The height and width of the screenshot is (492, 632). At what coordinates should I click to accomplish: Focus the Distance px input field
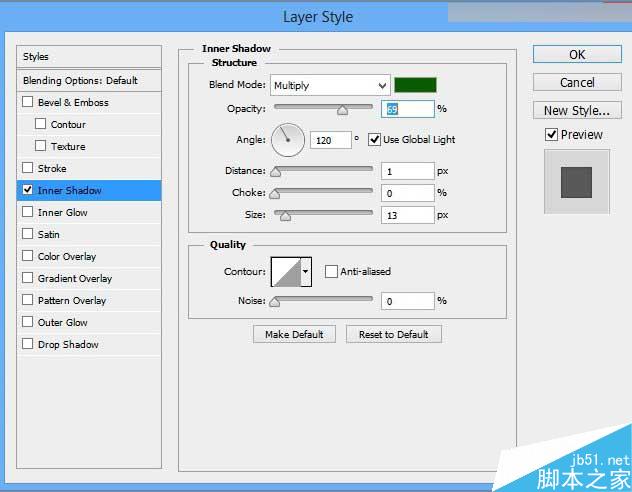(407, 171)
